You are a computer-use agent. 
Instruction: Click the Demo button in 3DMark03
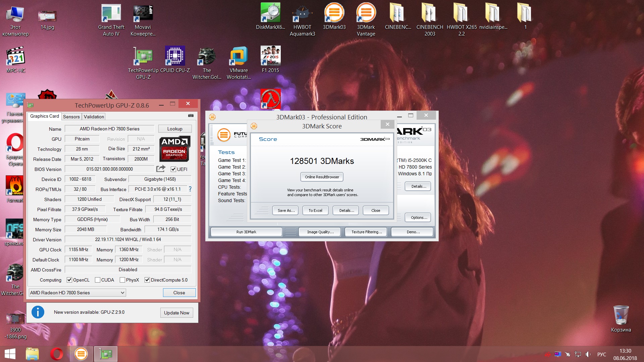[x=412, y=232]
